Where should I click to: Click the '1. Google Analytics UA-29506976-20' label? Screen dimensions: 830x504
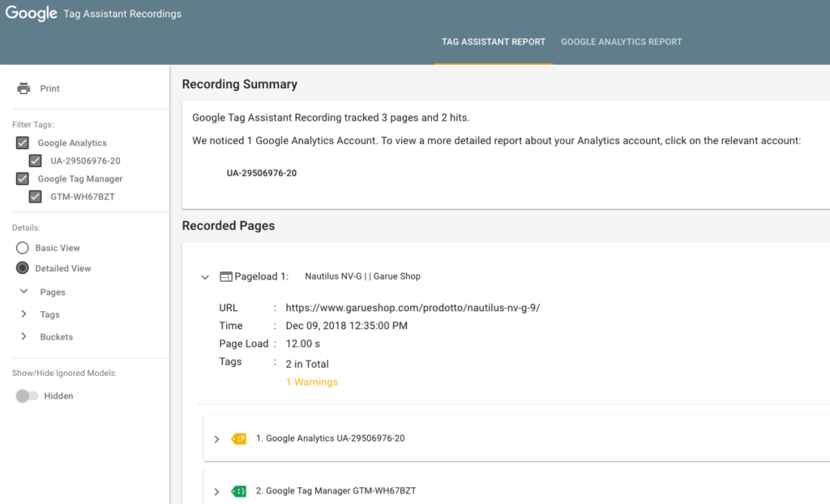pyautogui.click(x=331, y=438)
